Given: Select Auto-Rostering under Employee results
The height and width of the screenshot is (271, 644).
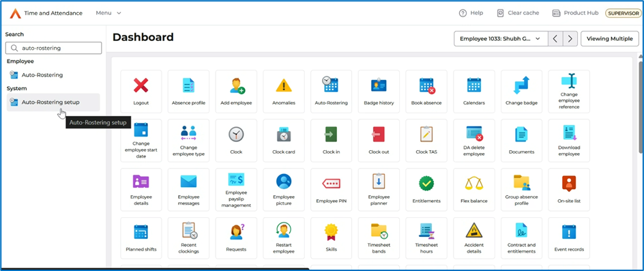Looking at the screenshot, I should [x=53, y=75].
